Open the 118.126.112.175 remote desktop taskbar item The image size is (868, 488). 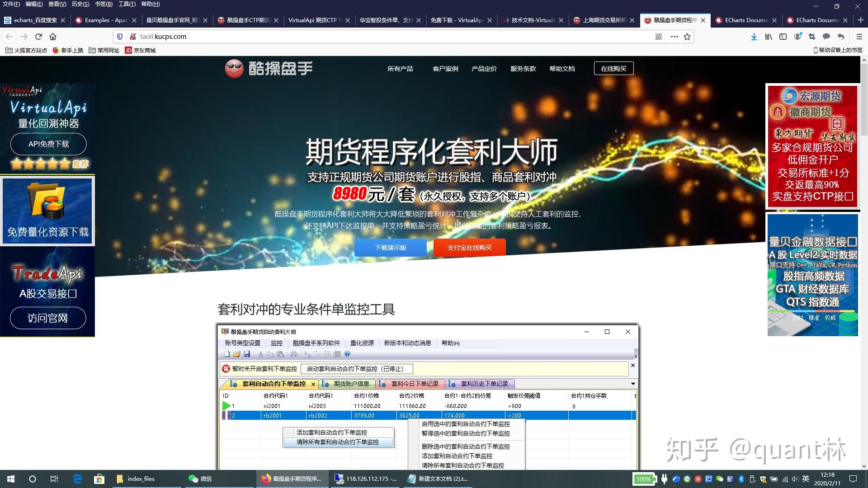(x=365, y=479)
